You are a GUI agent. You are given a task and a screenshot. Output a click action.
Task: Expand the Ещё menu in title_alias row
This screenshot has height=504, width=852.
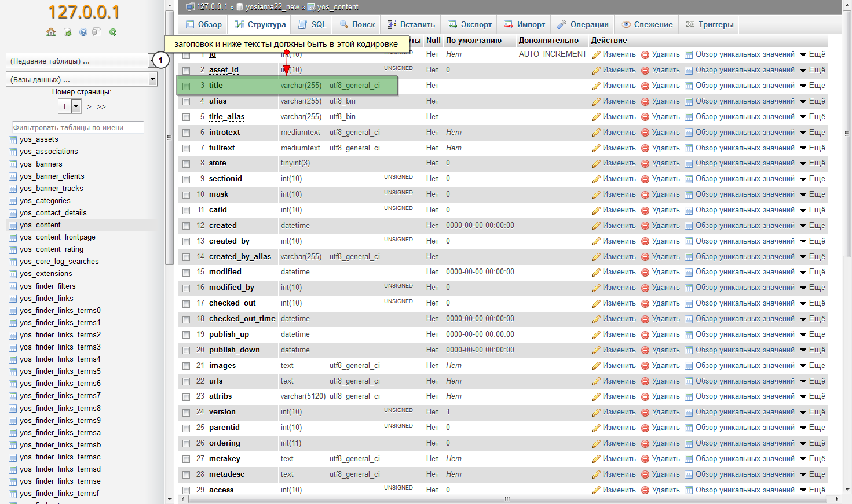click(x=812, y=117)
